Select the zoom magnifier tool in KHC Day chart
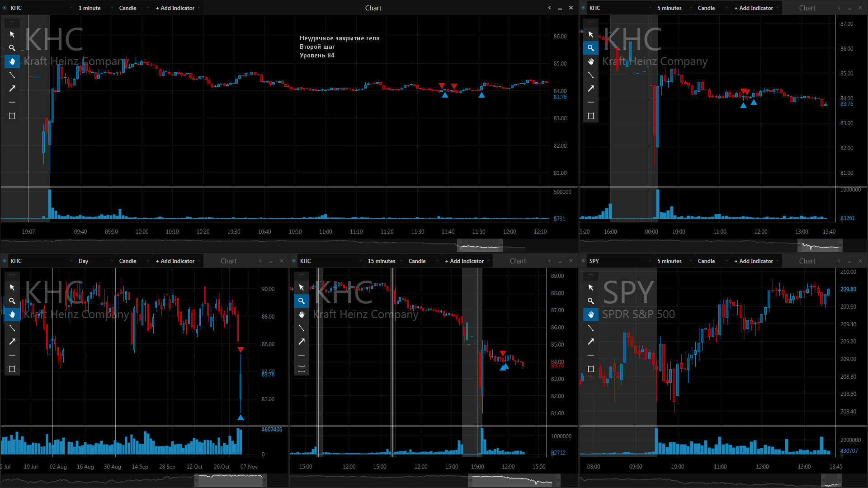The image size is (868, 488). tap(12, 301)
